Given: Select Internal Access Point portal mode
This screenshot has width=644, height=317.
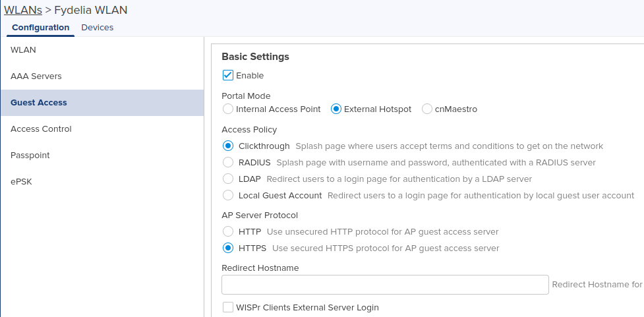Looking at the screenshot, I should click(228, 109).
